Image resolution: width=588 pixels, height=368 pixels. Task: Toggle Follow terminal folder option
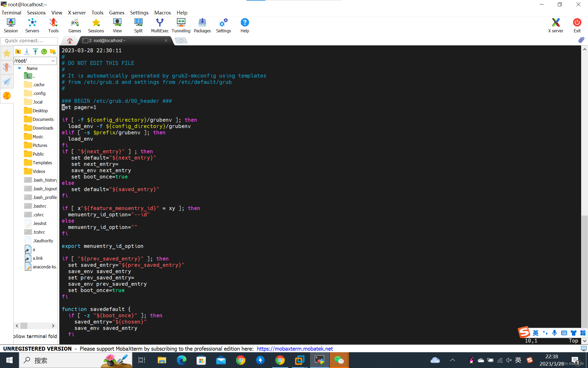[35, 336]
